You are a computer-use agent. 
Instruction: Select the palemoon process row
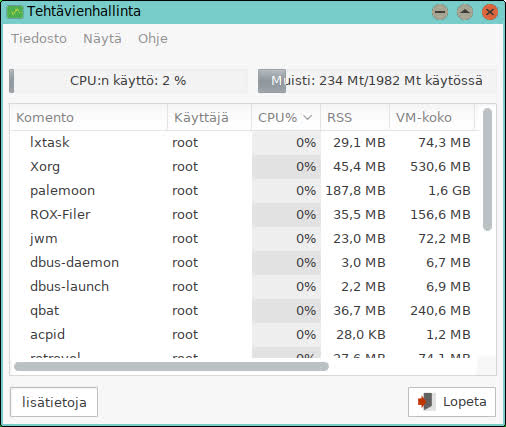[245, 191]
